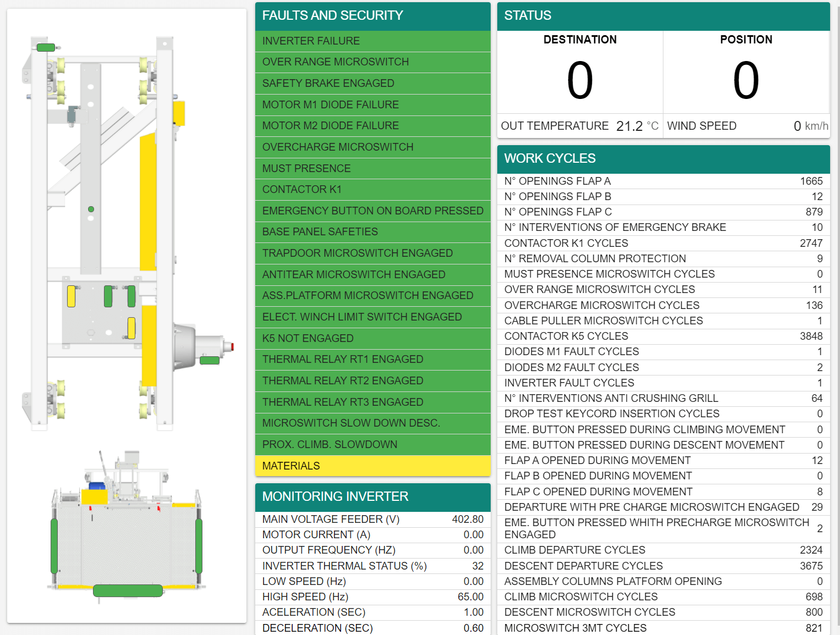Click the POSITION floor value
840x635 pixels.
click(x=746, y=80)
